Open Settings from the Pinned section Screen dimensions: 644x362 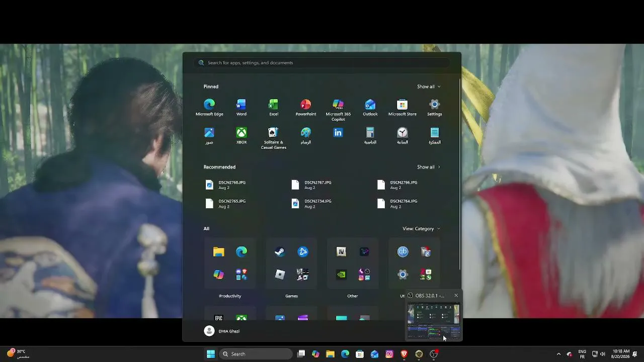(x=435, y=108)
